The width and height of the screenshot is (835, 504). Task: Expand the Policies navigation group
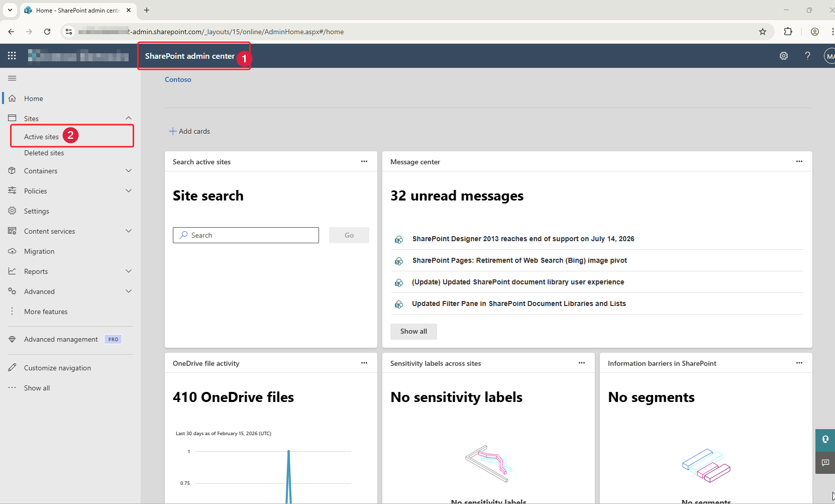coord(129,191)
